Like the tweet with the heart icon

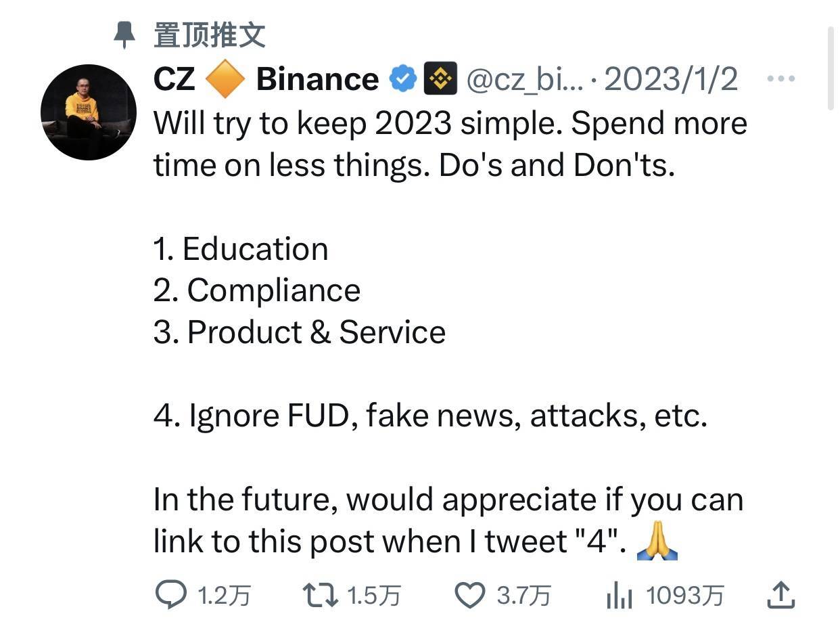pos(469,596)
